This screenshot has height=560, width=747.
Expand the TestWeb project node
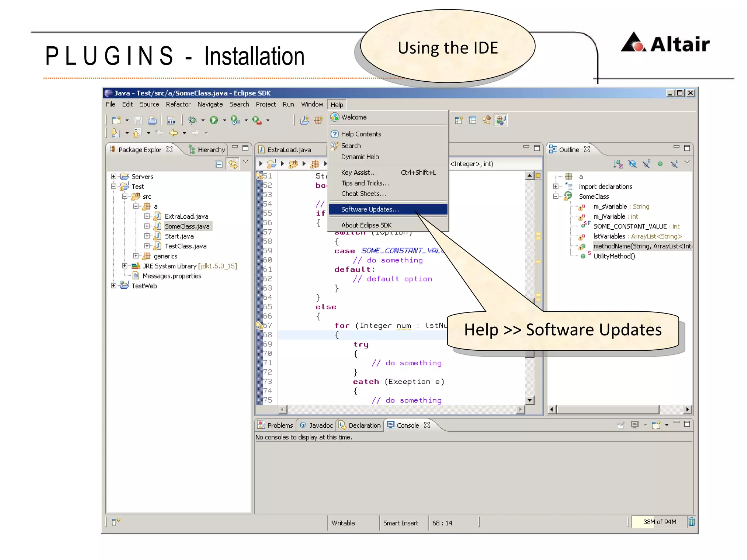point(113,286)
